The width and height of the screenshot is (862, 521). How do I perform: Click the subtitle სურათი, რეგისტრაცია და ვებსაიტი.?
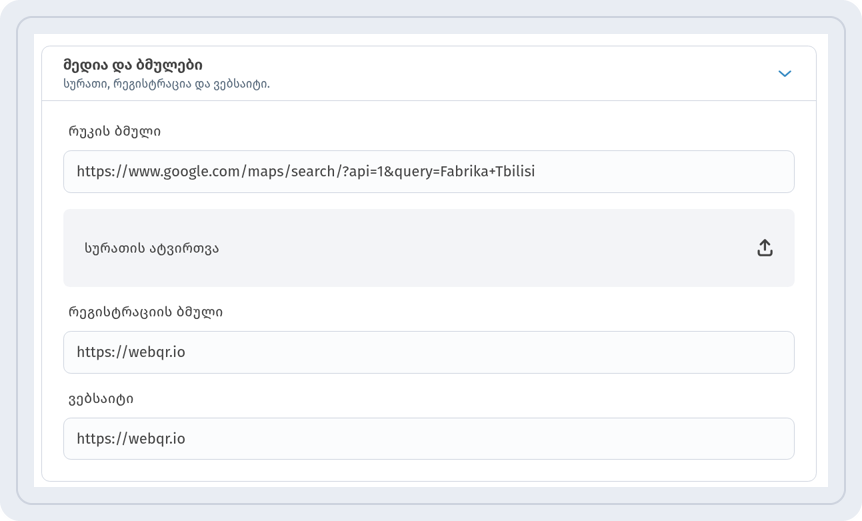click(167, 84)
